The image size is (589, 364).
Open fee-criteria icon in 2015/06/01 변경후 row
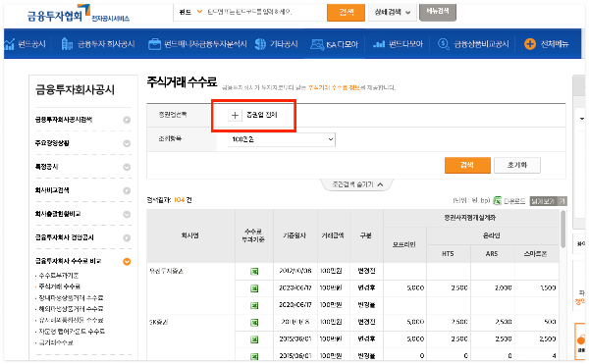tap(254, 339)
